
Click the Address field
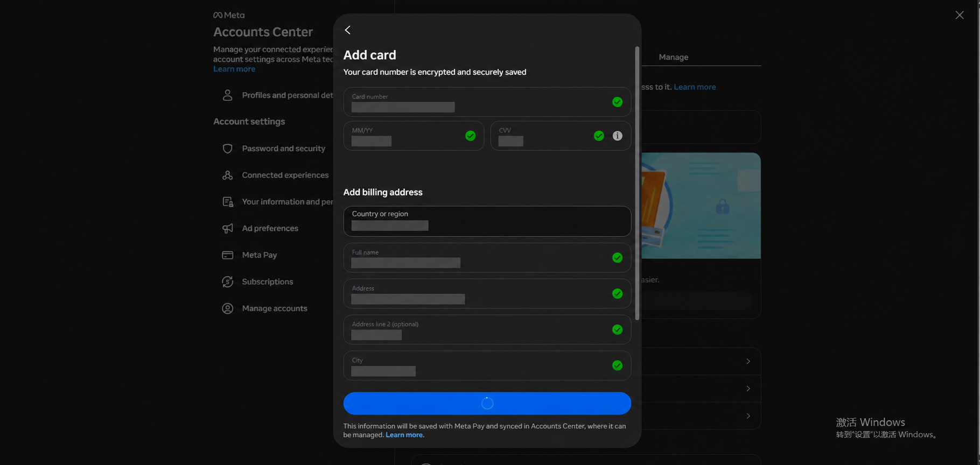tap(487, 294)
